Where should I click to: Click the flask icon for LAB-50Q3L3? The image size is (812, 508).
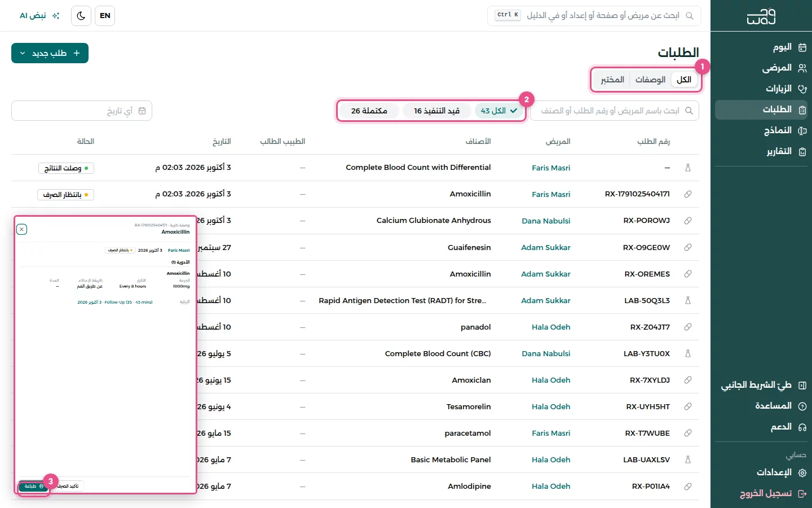click(688, 300)
